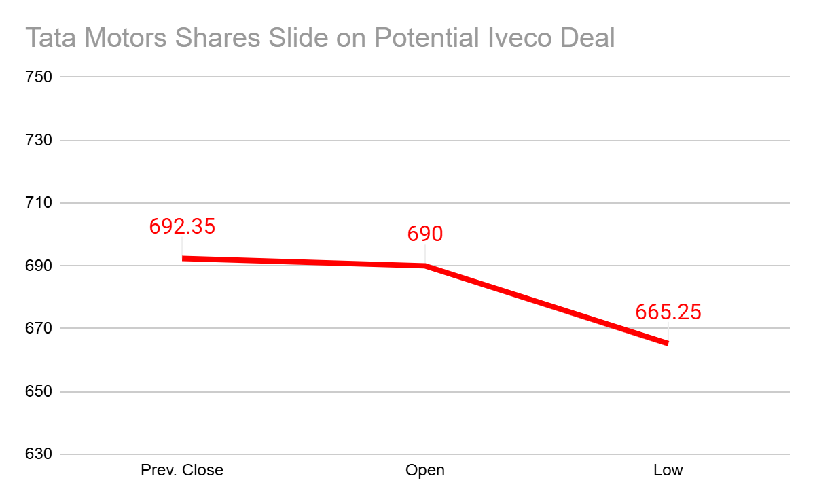
Task: Select the 750 y-axis label
Action: pyautogui.click(x=39, y=77)
